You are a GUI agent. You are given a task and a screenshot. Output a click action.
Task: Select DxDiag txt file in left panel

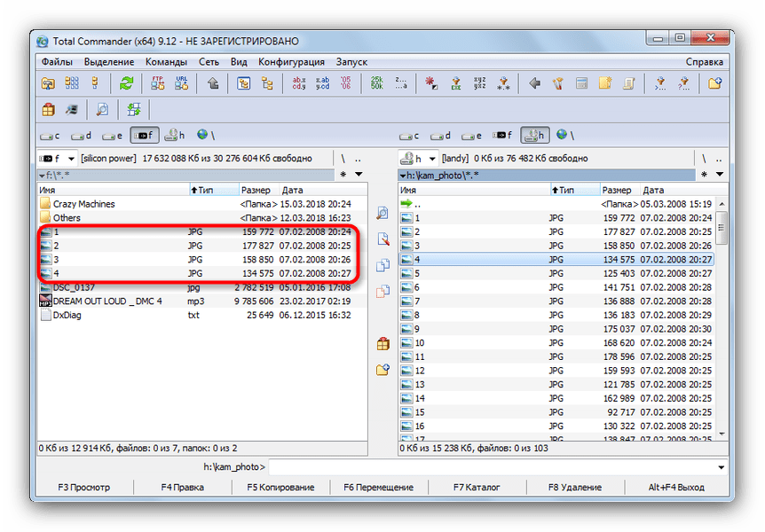pos(202,315)
